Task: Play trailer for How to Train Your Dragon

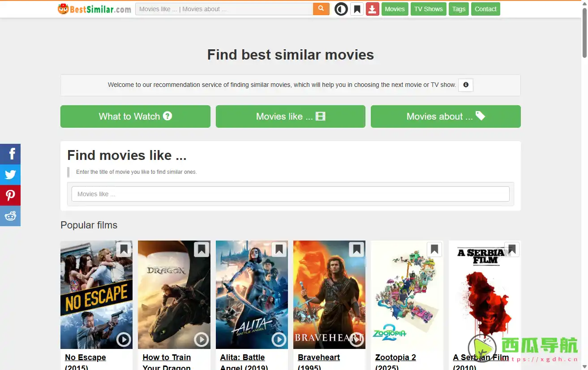Action: click(x=201, y=340)
